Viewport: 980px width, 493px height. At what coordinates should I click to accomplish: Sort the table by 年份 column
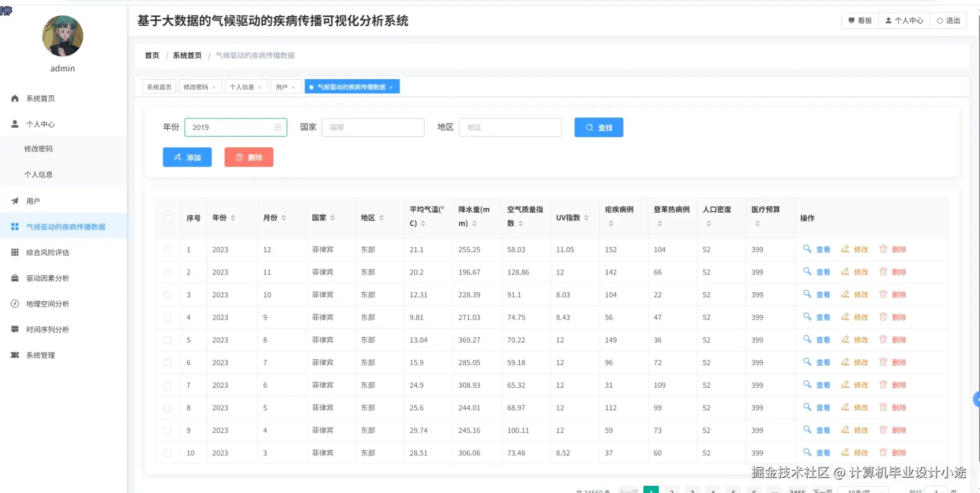coord(233,218)
